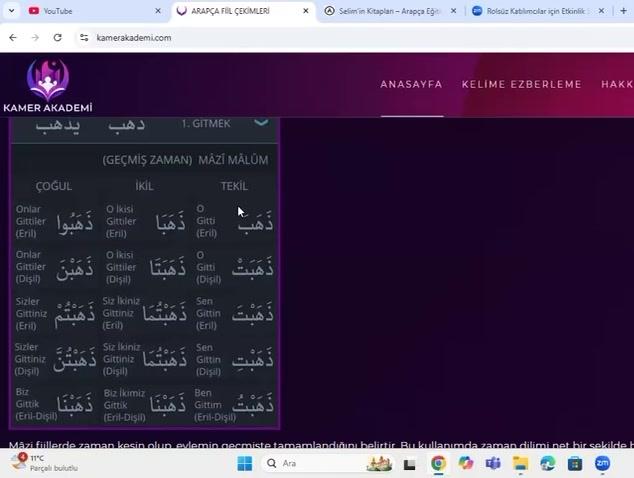Open a new tab with the plus button
This screenshot has width=634, height=478.
pyautogui.click(x=623, y=11)
